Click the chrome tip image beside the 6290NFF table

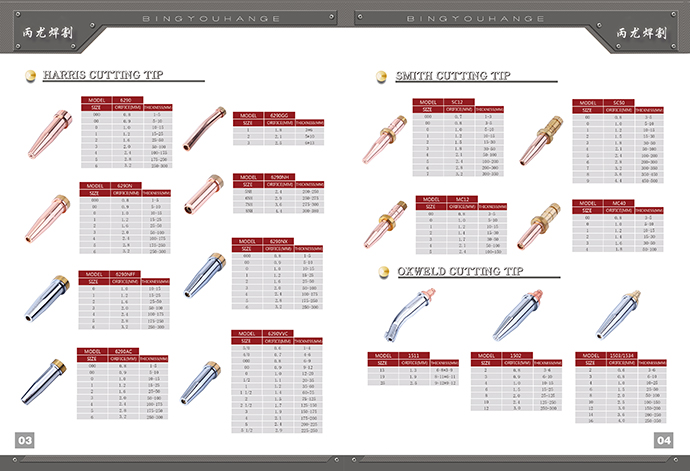coord(47,298)
